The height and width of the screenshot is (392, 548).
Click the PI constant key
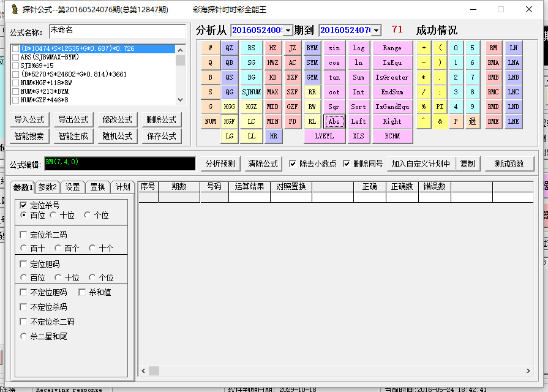pos(440,107)
